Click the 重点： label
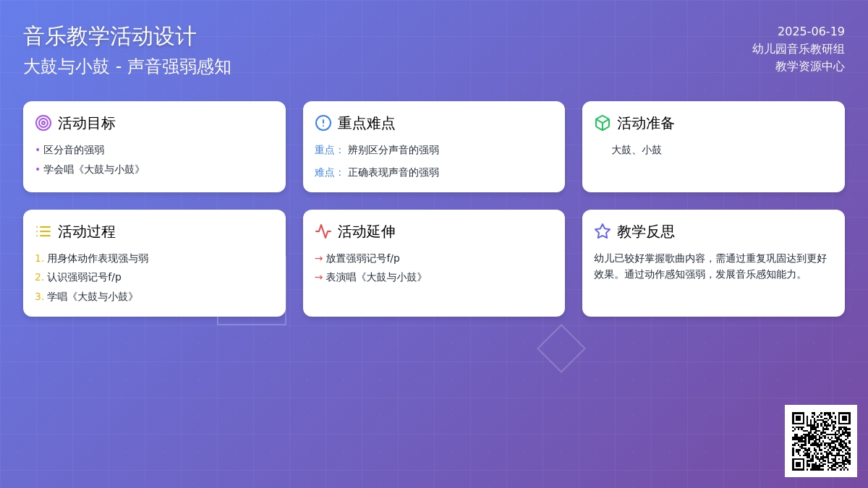This screenshot has width=868, height=488. (x=329, y=150)
